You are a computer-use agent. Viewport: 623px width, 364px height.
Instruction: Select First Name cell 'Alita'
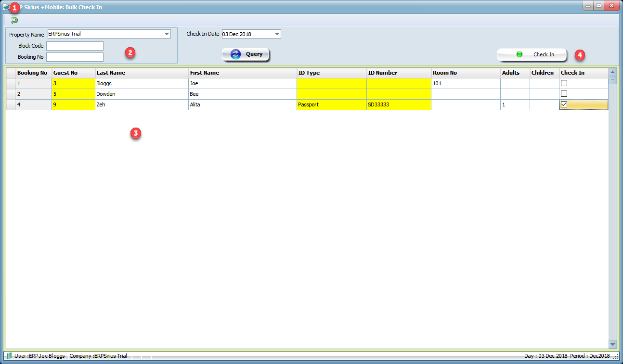[x=243, y=104]
